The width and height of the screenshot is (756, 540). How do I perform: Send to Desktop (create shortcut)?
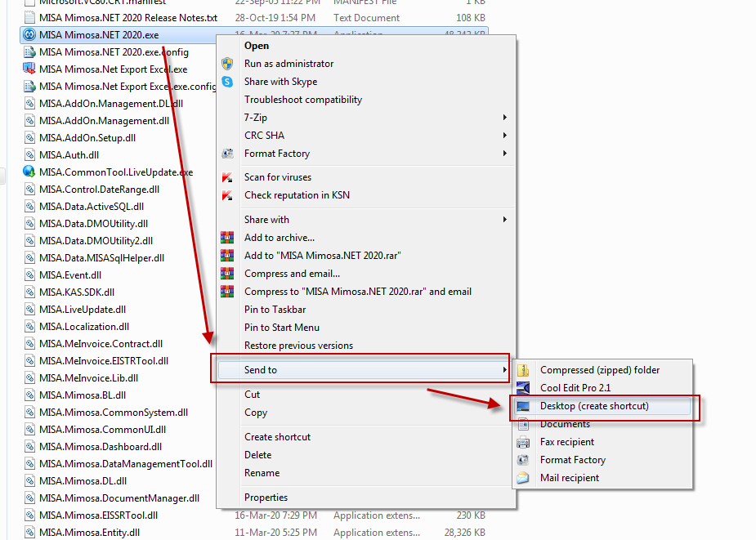point(602,406)
